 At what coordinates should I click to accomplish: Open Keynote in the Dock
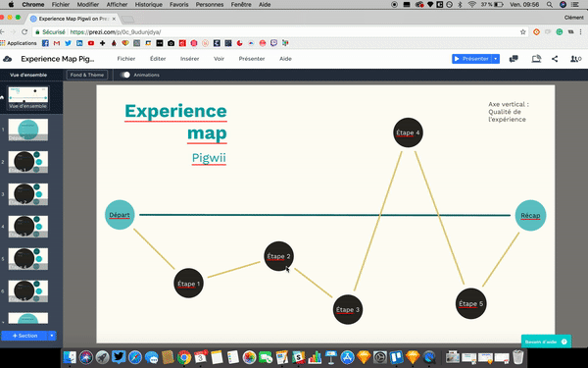(x=331, y=357)
